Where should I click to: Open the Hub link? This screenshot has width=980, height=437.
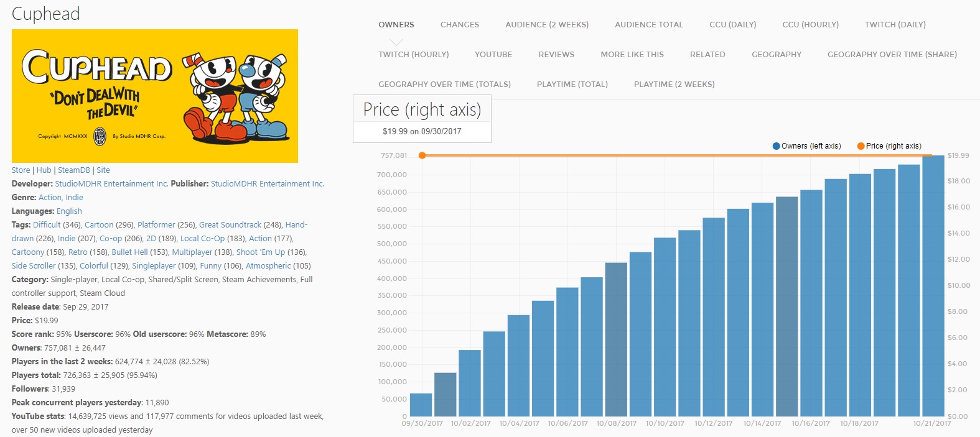coord(44,170)
